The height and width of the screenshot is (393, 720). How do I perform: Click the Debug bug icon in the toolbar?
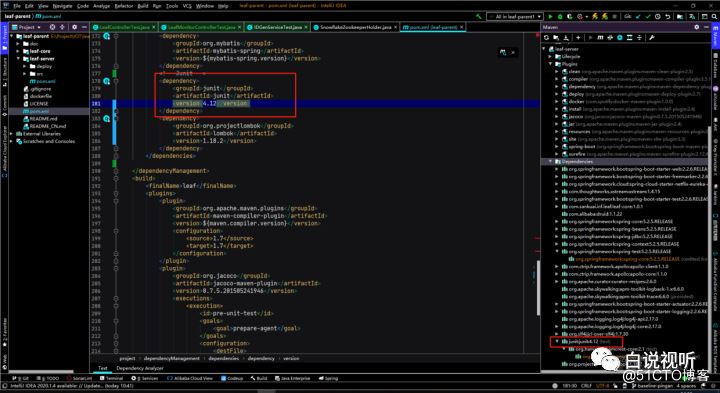[x=560, y=17]
